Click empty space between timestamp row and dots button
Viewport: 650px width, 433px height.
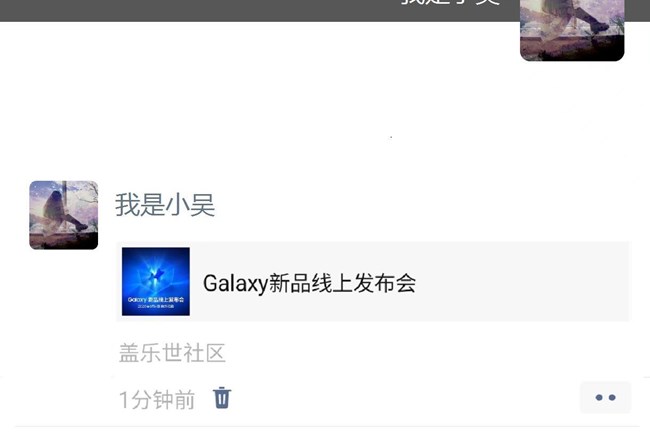tap(404, 398)
